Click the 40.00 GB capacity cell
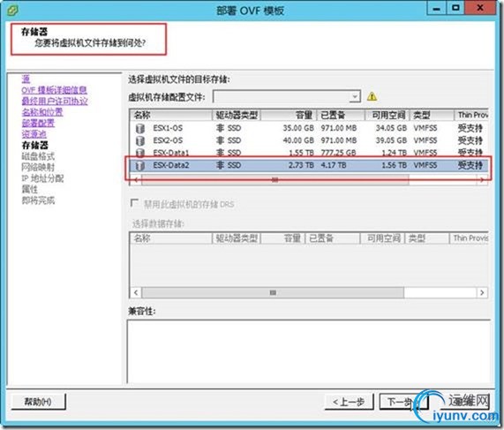This screenshot has height=430, width=504. coord(298,140)
